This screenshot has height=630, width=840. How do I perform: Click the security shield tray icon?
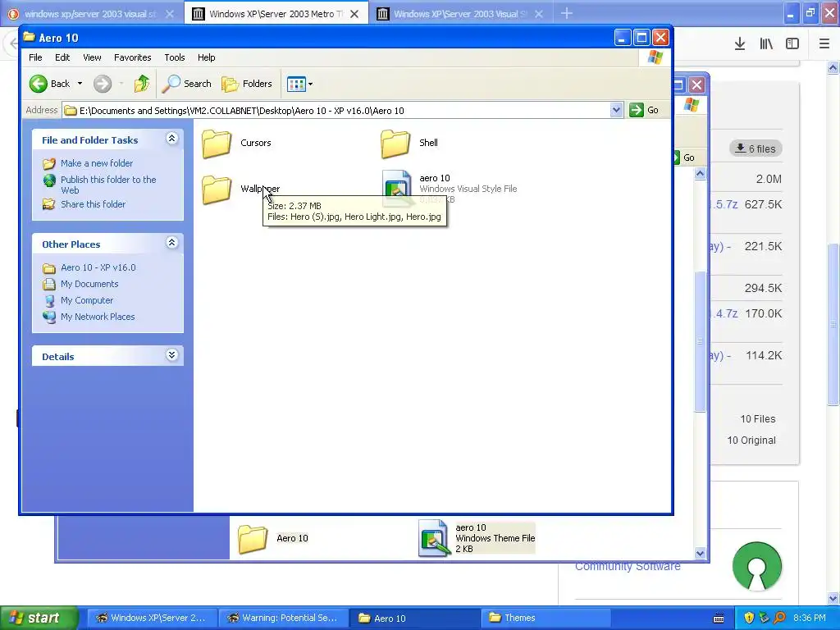point(749,619)
